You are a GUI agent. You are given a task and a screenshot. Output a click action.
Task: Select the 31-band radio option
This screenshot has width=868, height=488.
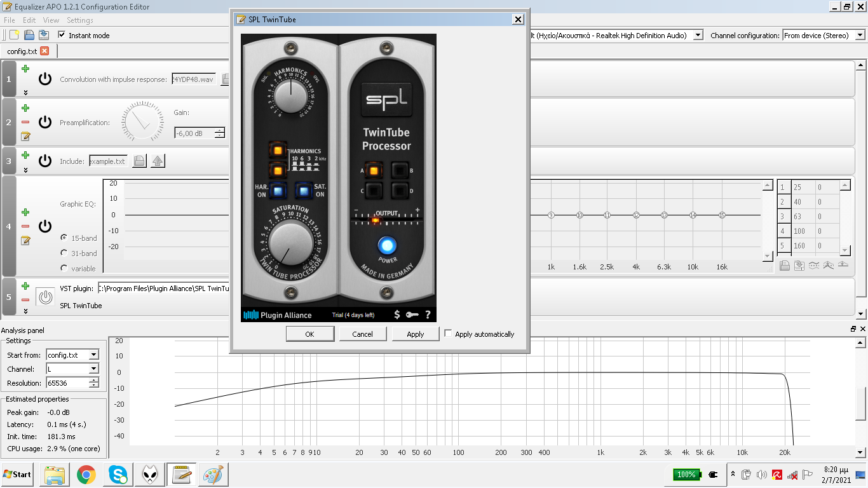pyautogui.click(x=64, y=253)
